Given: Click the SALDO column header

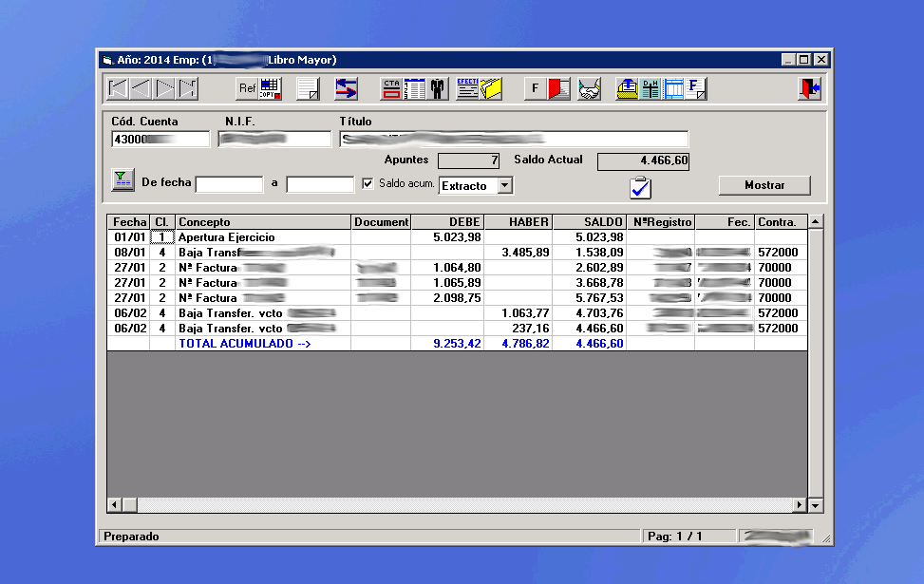Looking at the screenshot, I should point(590,222).
